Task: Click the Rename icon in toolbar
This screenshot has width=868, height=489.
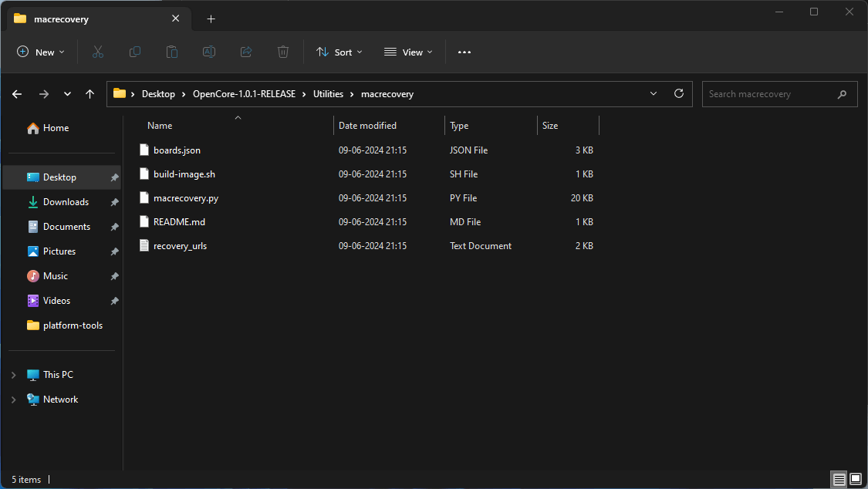Action: (x=209, y=52)
